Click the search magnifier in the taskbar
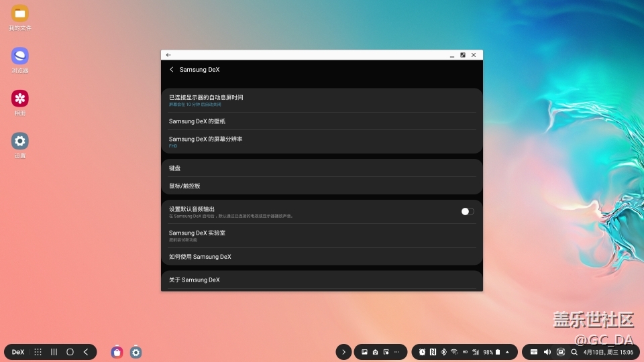The height and width of the screenshot is (362, 644). tap(574, 352)
